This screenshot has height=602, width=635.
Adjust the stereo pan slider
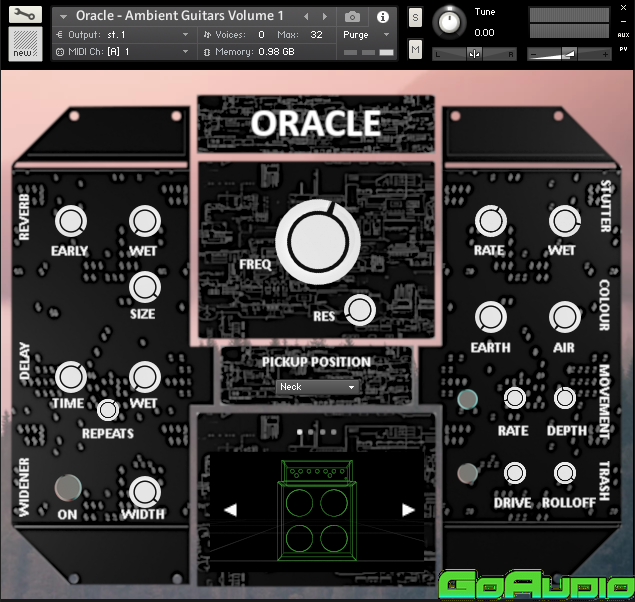(x=474, y=54)
